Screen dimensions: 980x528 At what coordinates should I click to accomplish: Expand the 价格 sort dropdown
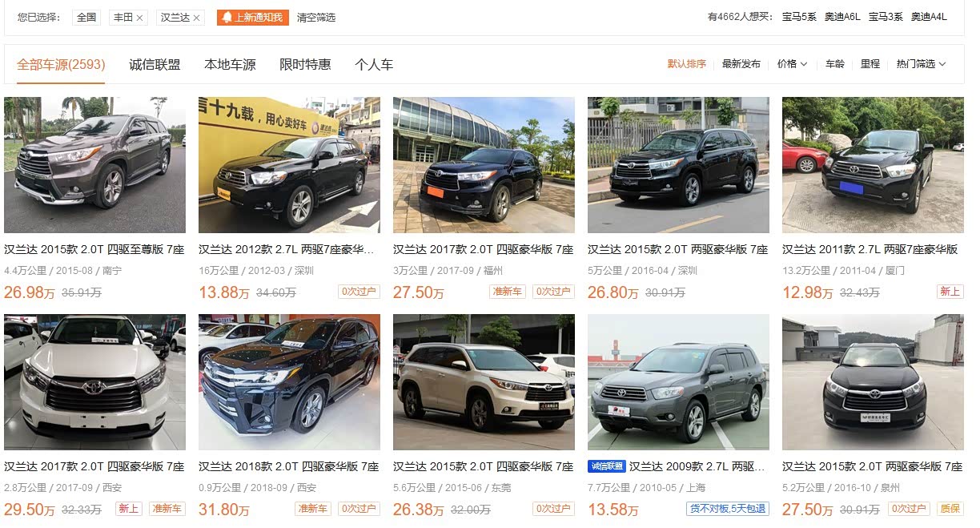(792, 64)
